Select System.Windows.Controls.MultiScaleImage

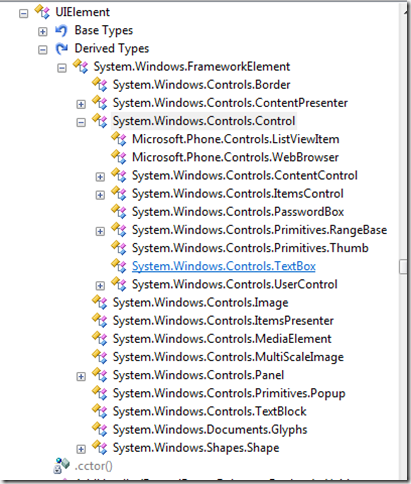pos(228,357)
